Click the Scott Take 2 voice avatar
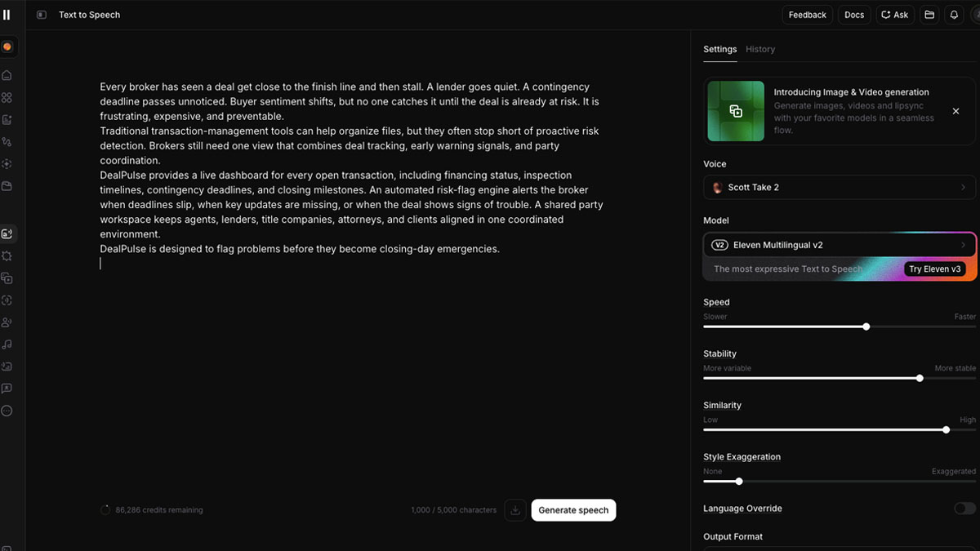 tap(718, 187)
